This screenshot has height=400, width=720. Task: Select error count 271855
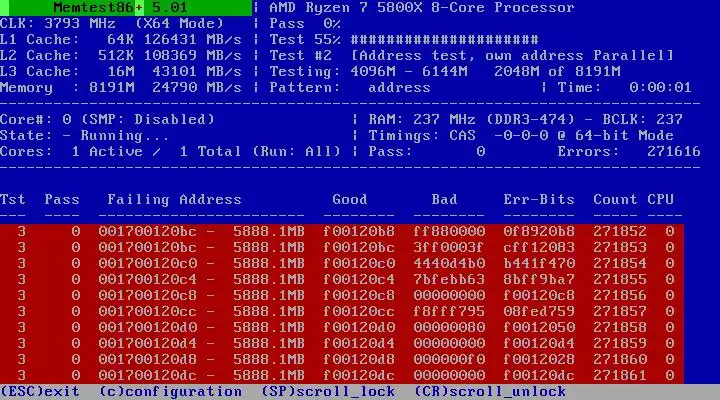620,280
